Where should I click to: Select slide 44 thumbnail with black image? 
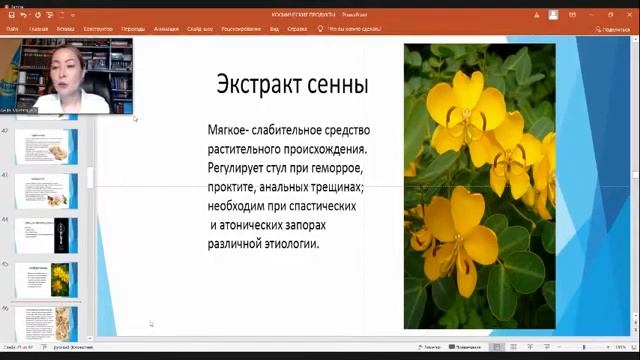click(x=47, y=236)
